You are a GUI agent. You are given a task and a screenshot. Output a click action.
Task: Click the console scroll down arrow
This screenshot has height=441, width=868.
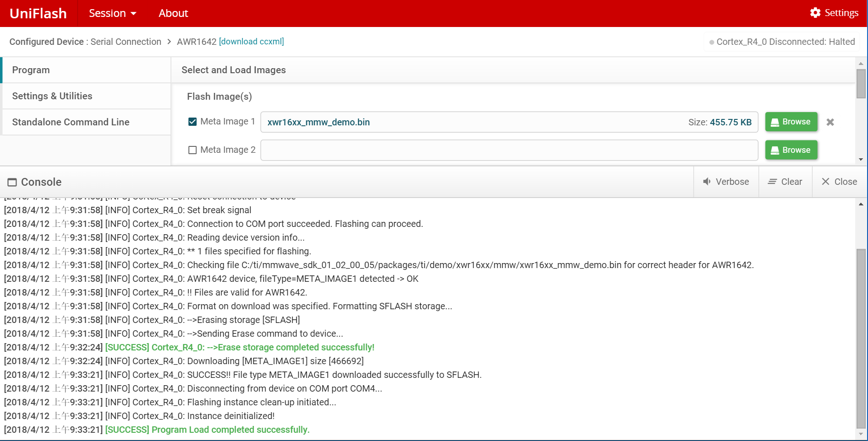pyautogui.click(x=861, y=434)
